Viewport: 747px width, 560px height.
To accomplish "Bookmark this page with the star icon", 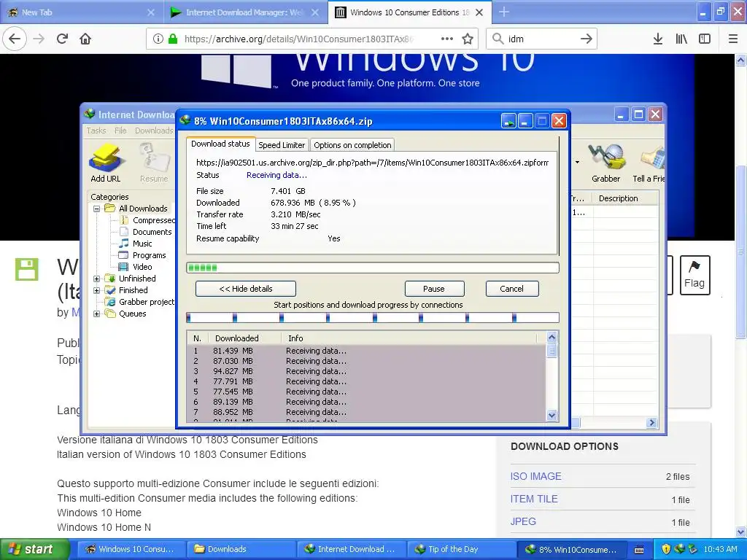I will pyautogui.click(x=468, y=39).
